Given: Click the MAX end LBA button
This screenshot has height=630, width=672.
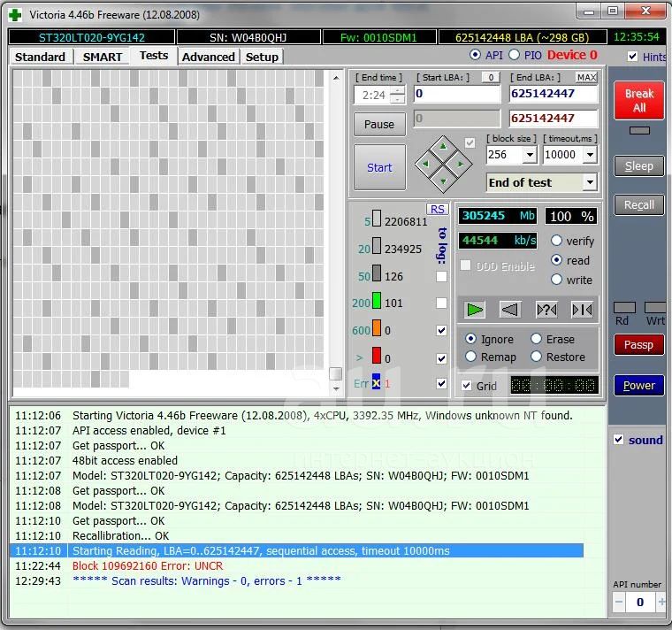Looking at the screenshot, I should click(586, 78).
